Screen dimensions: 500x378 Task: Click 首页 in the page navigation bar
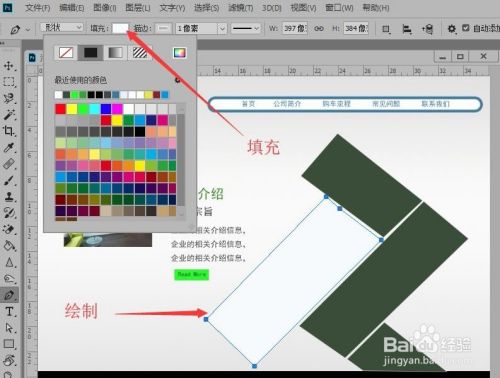(248, 104)
